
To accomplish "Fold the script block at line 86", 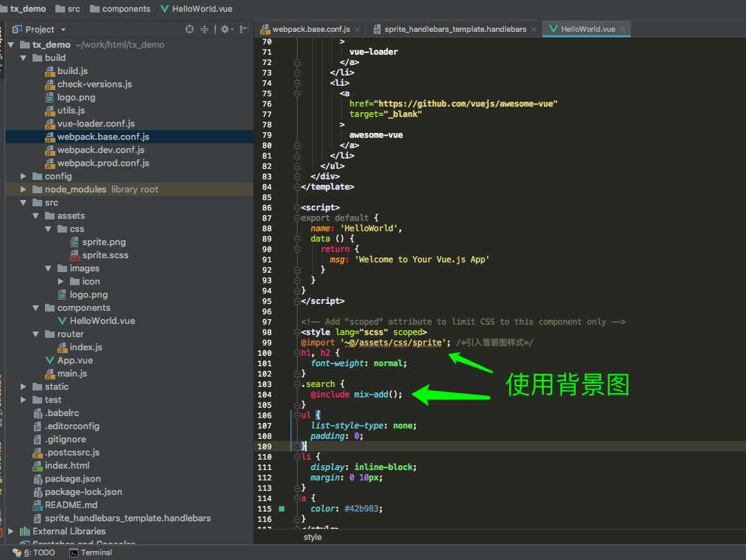I will [297, 208].
